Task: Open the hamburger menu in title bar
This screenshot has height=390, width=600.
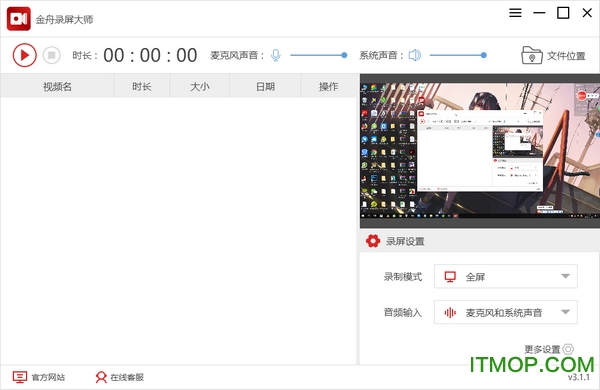Action: point(515,13)
